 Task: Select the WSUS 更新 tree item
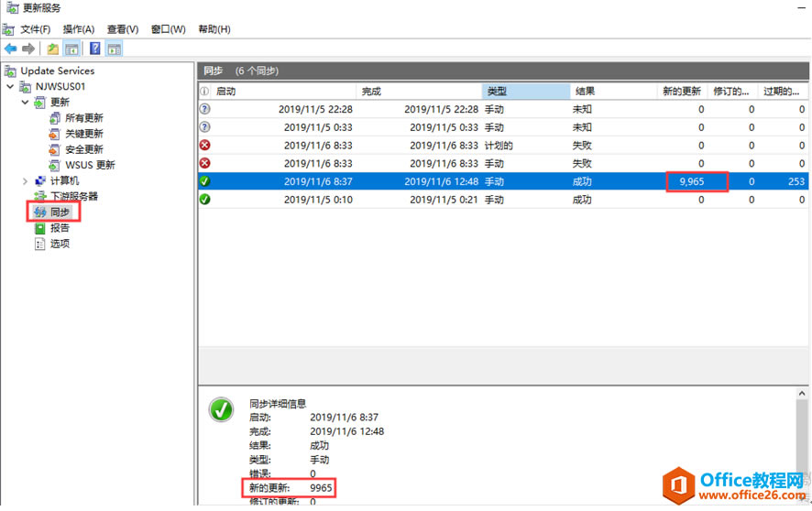tap(90, 165)
